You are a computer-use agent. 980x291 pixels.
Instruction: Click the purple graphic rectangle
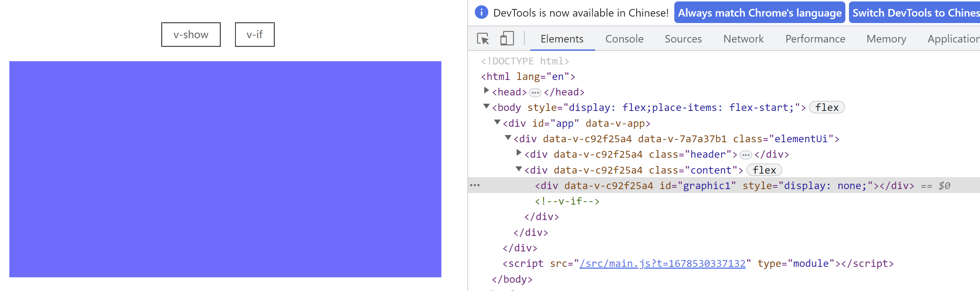pos(225,169)
